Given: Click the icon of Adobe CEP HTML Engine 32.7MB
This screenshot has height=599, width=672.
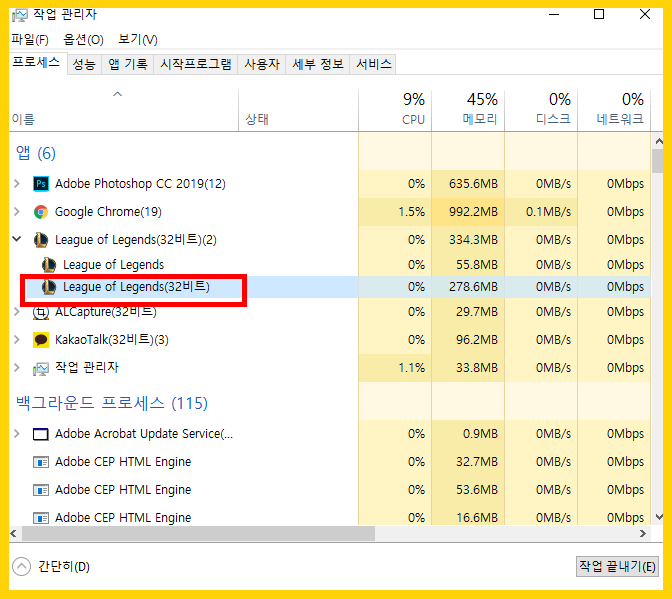Looking at the screenshot, I should pos(41,462).
